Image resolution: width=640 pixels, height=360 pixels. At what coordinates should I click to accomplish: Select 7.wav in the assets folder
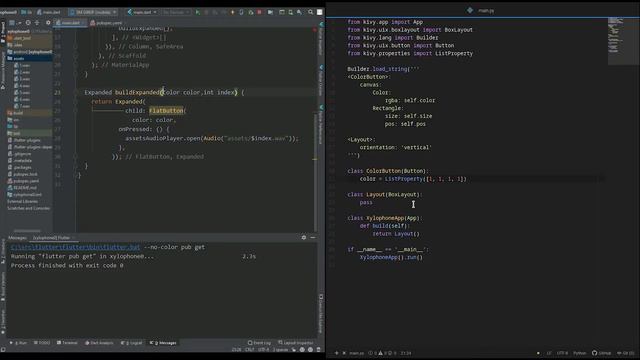click(22, 106)
